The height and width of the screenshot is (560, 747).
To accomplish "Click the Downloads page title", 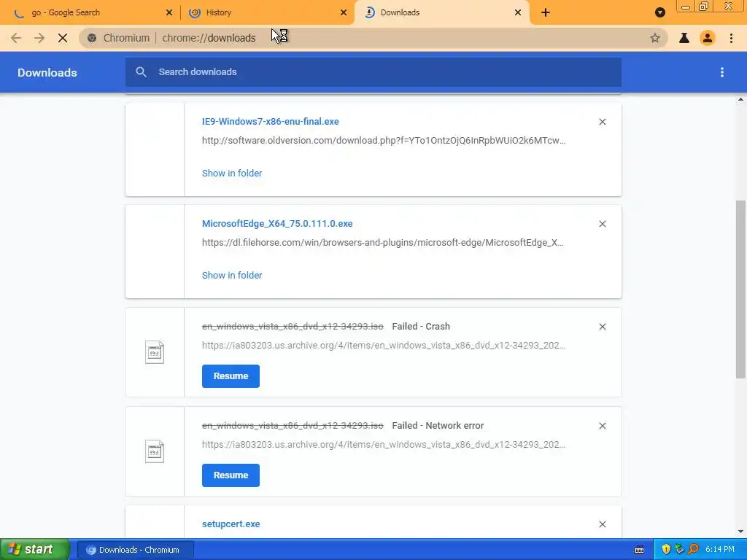I will [47, 72].
